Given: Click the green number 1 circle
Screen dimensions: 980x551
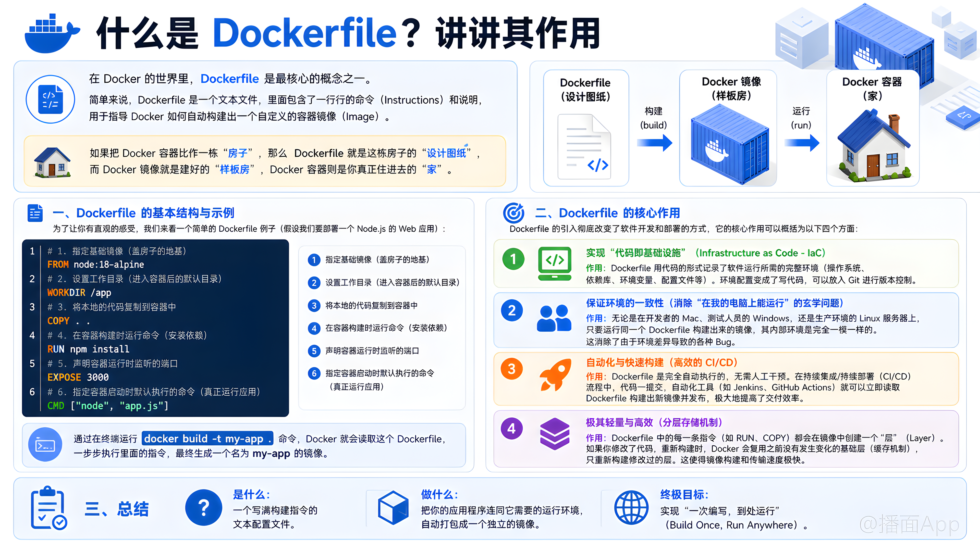Looking at the screenshot, I should click(x=513, y=259).
